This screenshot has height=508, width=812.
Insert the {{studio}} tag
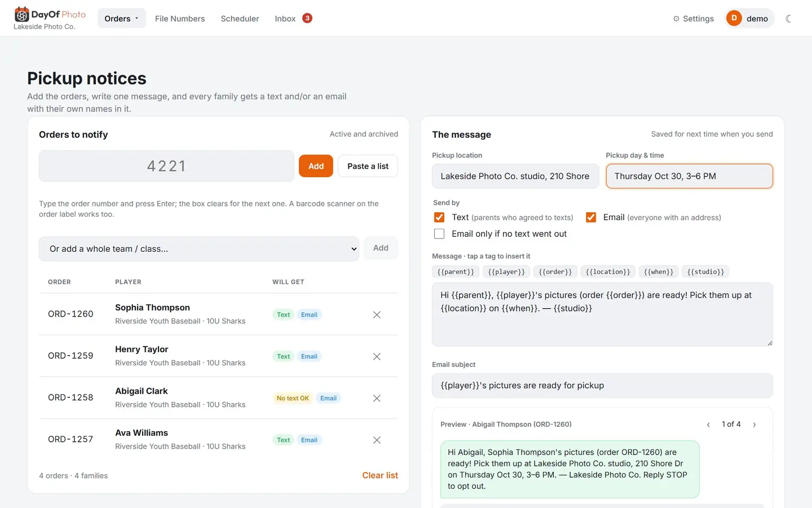(x=705, y=272)
